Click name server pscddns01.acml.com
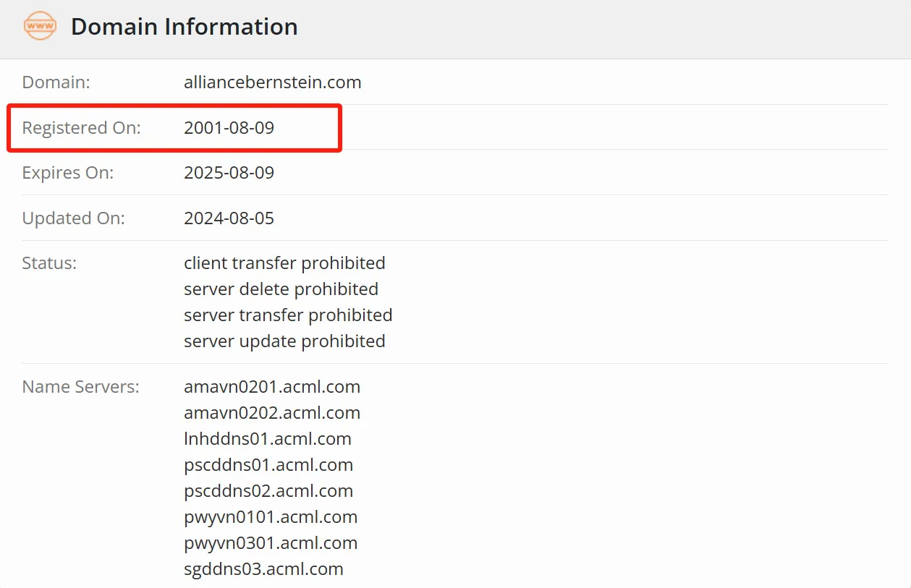The width and height of the screenshot is (911, 588). click(268, 465)
